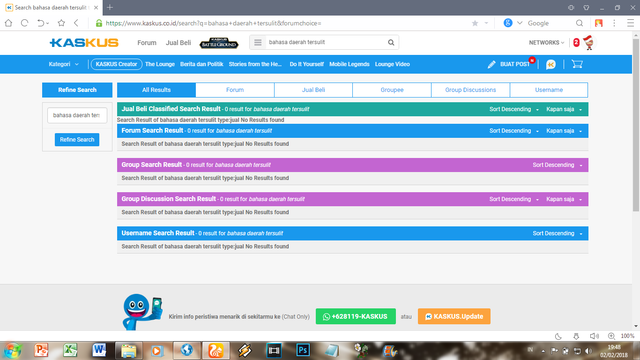Click the refine search text field
The image size is (640, 360).
coord(77,115)
